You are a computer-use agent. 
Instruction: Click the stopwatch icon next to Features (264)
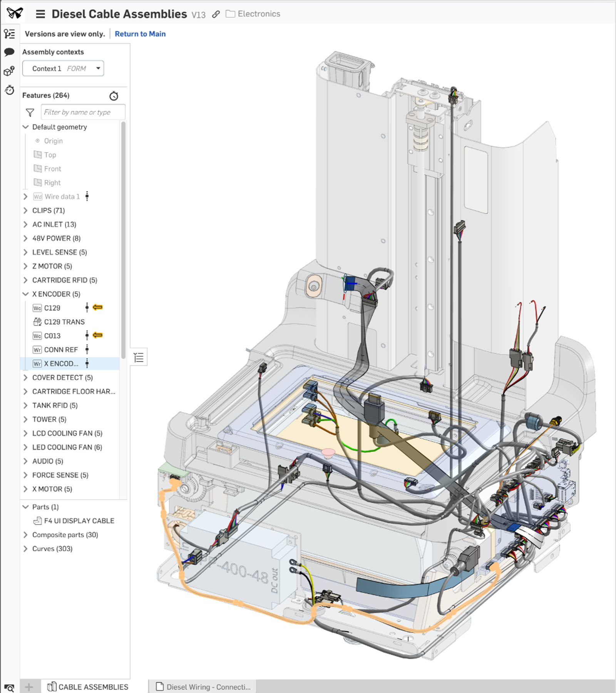[114, 96]
